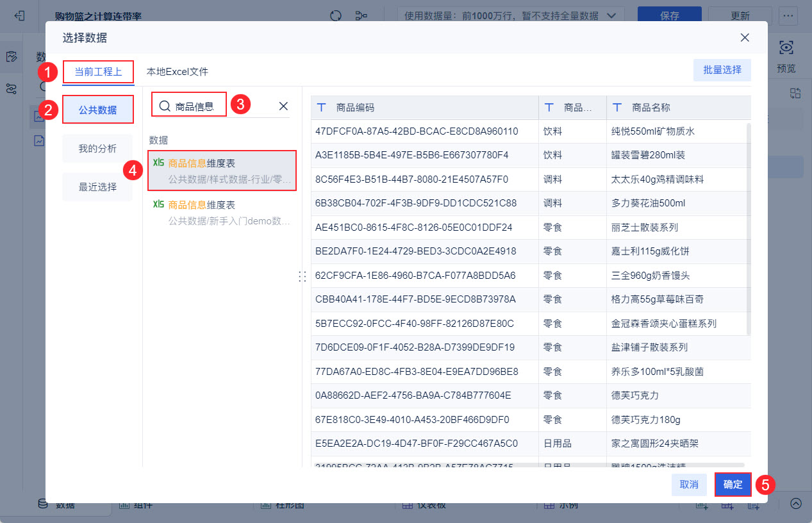The width and height of the screenshot is (812, 523).
Task: Open 我的分析 category
Action: [98, 149]
